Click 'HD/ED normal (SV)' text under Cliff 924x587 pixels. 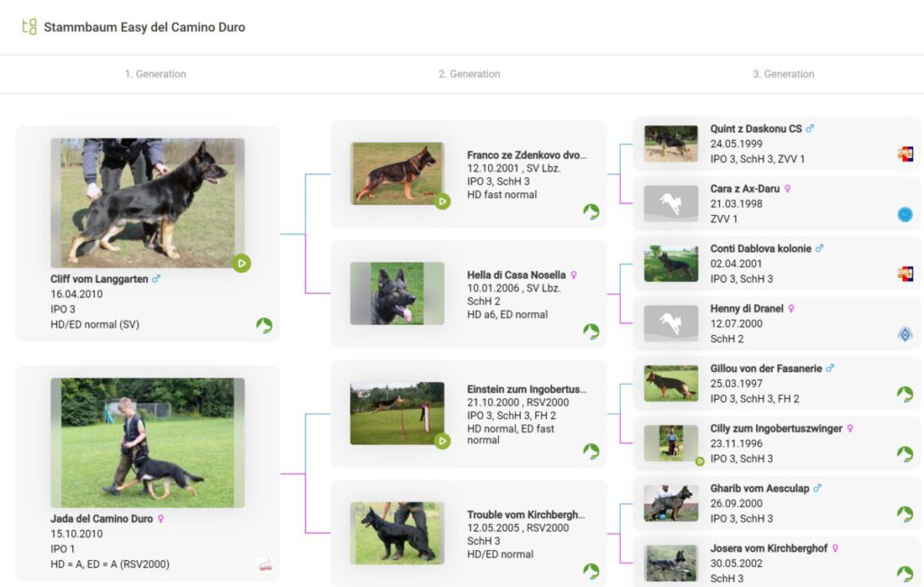[95, 324]
